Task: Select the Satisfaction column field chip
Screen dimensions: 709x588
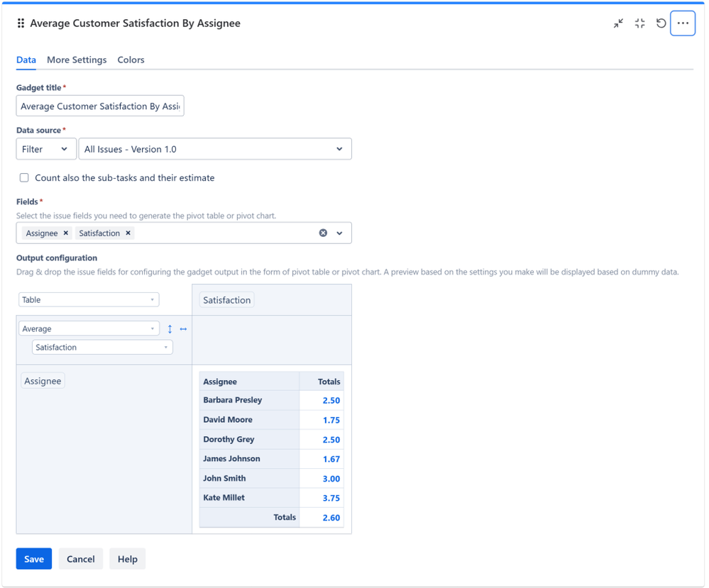Action: point(226,300)
